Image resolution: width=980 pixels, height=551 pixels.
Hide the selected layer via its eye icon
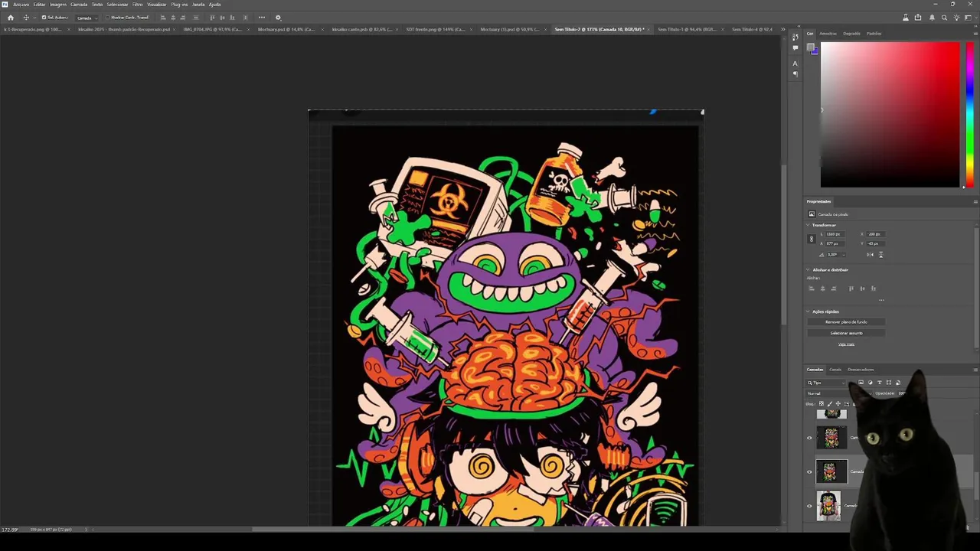pos(809,471)
